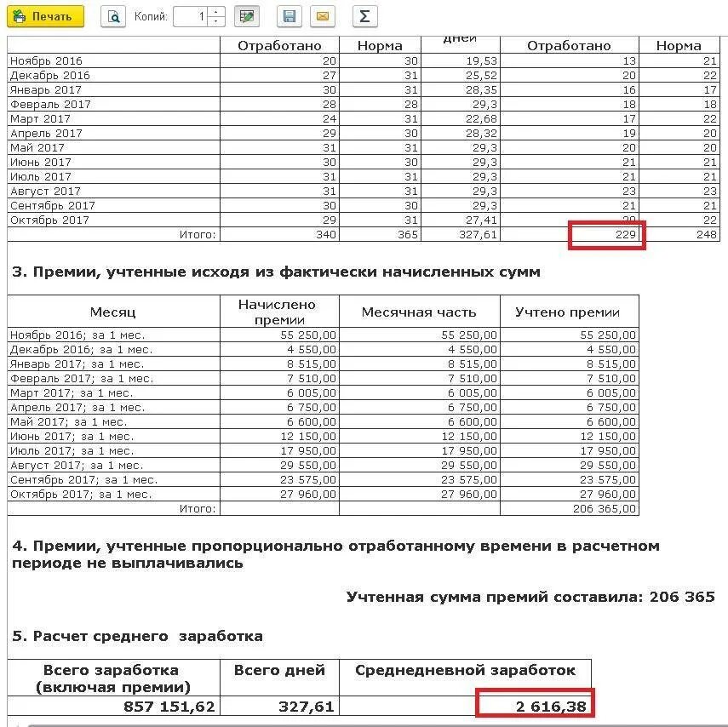Click the Месяц column header
This screenshot has height=727, width=728.
click(x=113, y=312)
